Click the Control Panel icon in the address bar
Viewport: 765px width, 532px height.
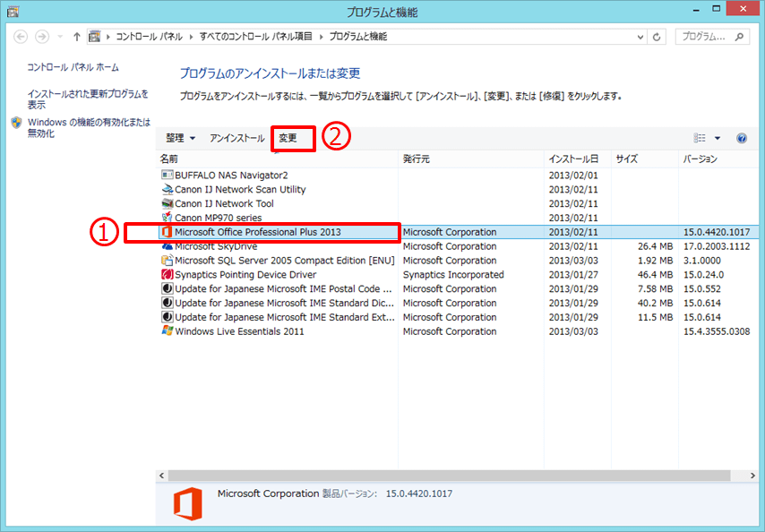[x=95, y=37]
